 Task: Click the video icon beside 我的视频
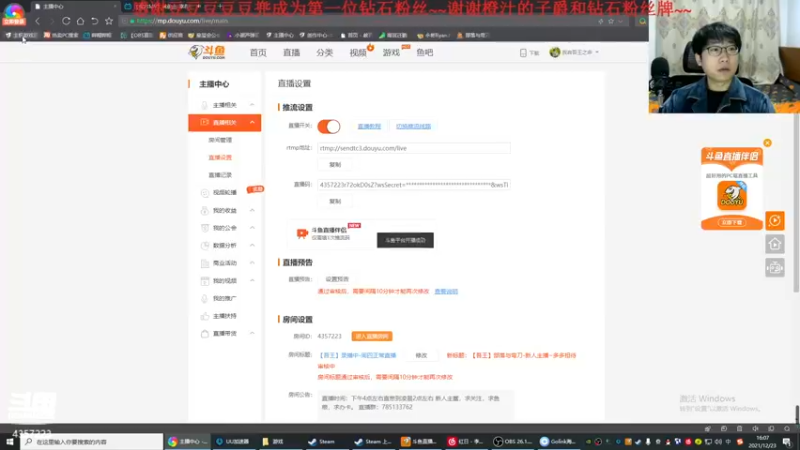coord(205,281)
